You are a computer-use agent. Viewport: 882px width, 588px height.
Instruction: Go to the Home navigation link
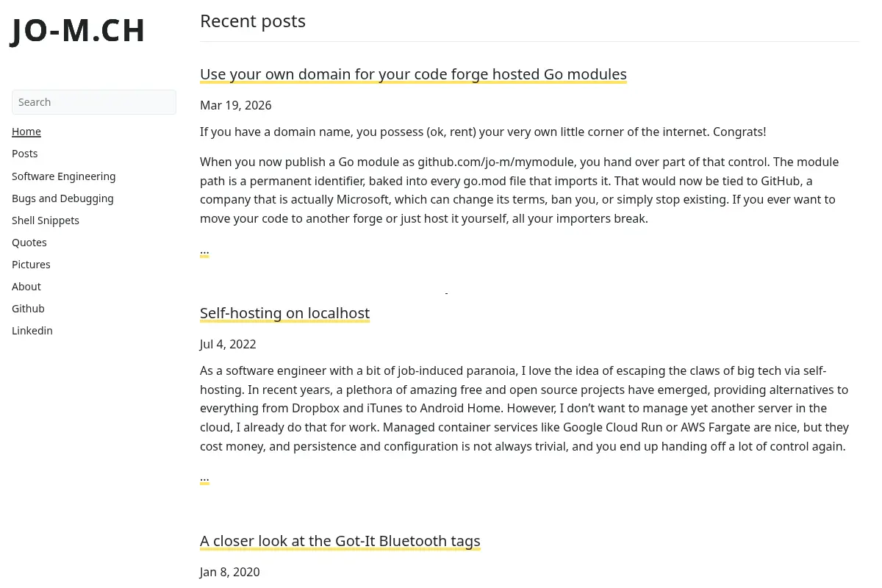coord(26,132)
